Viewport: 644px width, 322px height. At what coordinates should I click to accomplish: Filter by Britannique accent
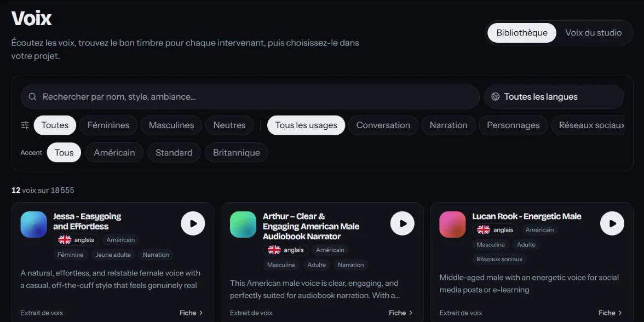click(x=237, y=152)
